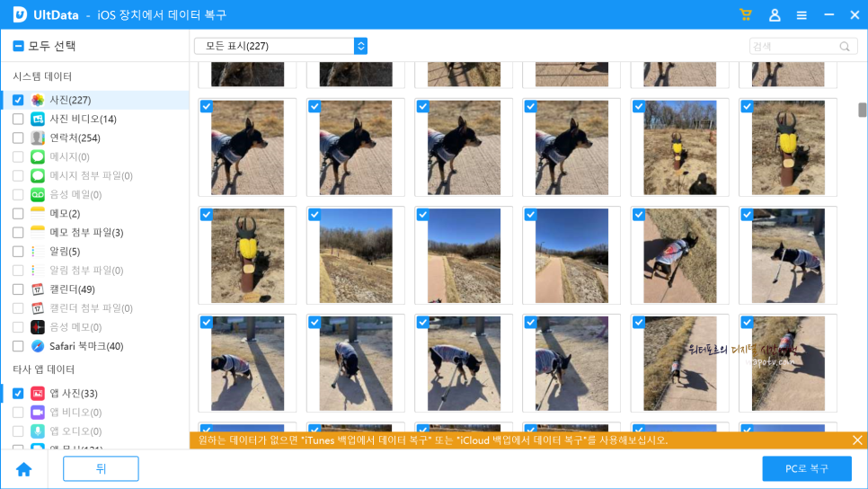This screenshot has width=868, height=489.
Task: Click the Safari 북마크 compass icon
Action: tap(38, 346)
